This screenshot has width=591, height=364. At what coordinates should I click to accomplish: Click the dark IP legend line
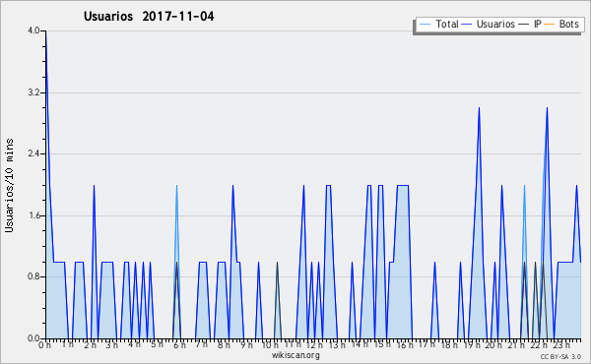pyautogui.click(x=524, y=24)
